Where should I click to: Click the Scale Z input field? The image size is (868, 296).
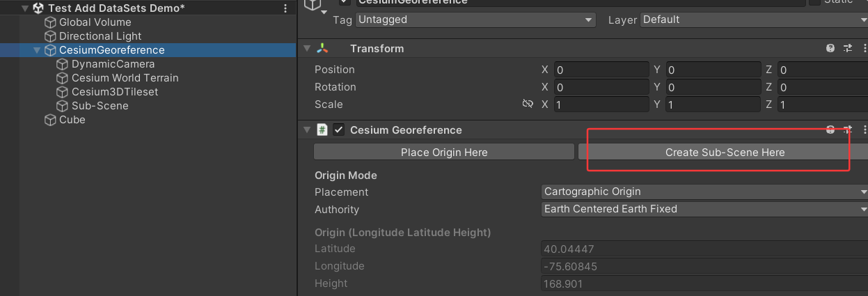823,104
